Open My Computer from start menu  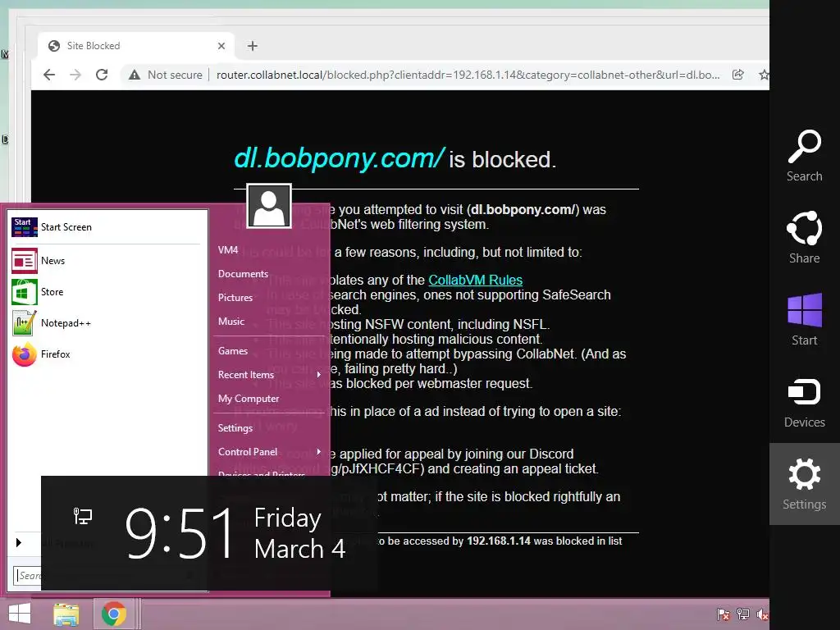pyautogui.click(x=249, y=399)
